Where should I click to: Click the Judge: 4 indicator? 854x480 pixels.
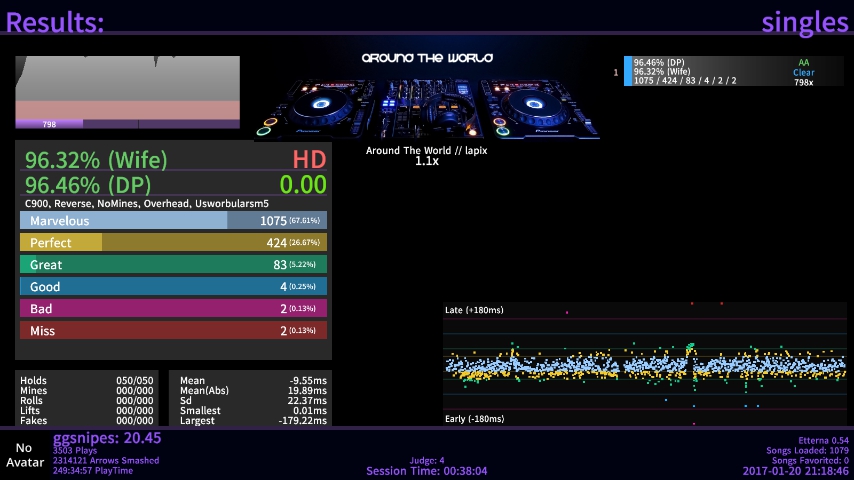click(x=427, y=461)
